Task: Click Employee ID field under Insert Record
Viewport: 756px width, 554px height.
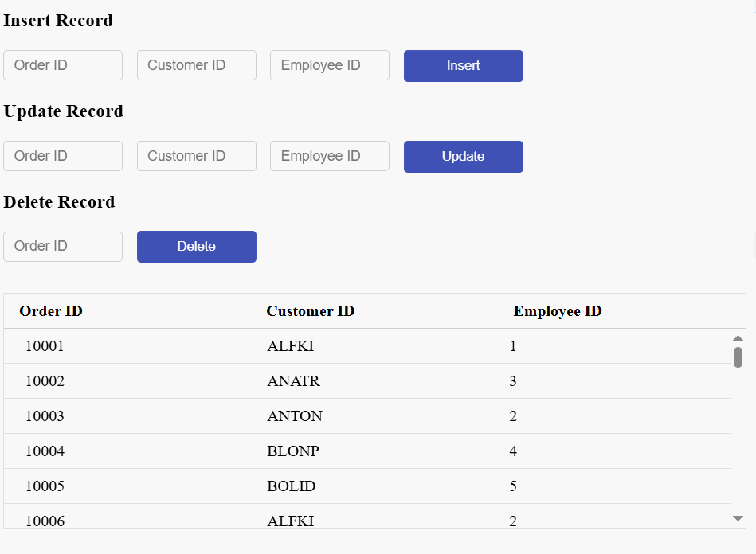Action: 329,65
